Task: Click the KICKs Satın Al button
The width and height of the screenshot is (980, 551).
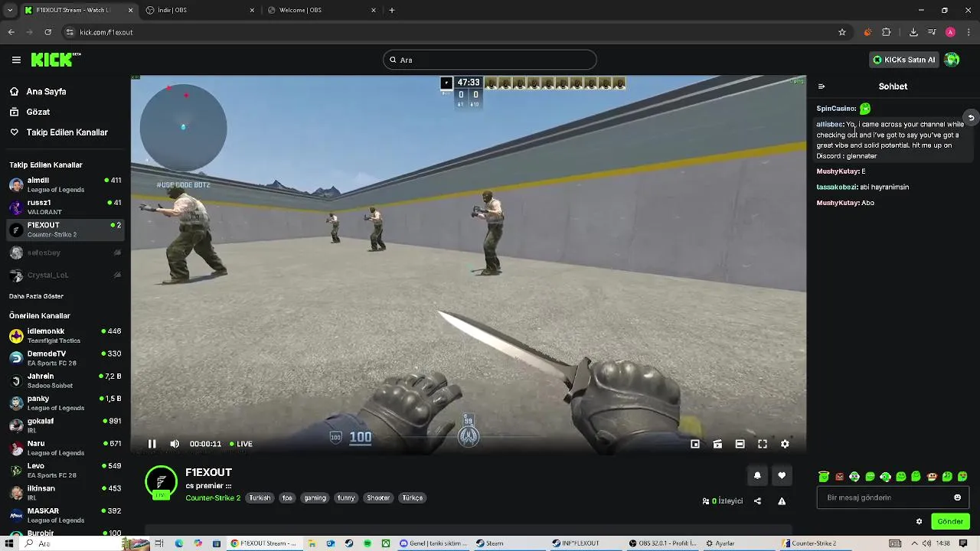Action: pyautogui.click(x=904, y=60)
